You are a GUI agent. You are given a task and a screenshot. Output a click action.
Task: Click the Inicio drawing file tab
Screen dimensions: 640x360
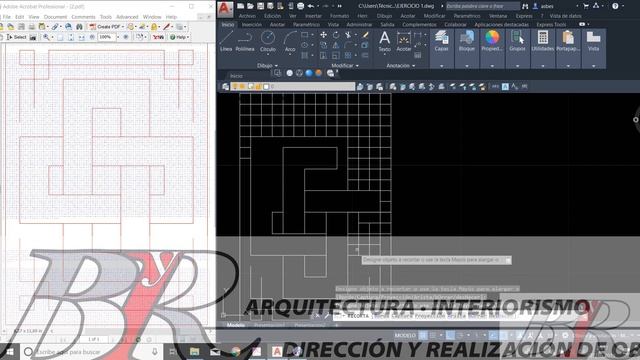point(236,76)
